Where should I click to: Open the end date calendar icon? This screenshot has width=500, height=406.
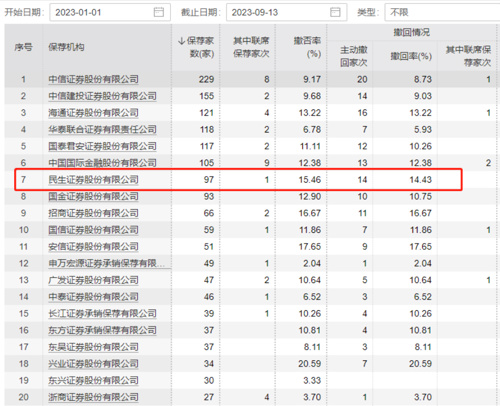coord(335,12)
